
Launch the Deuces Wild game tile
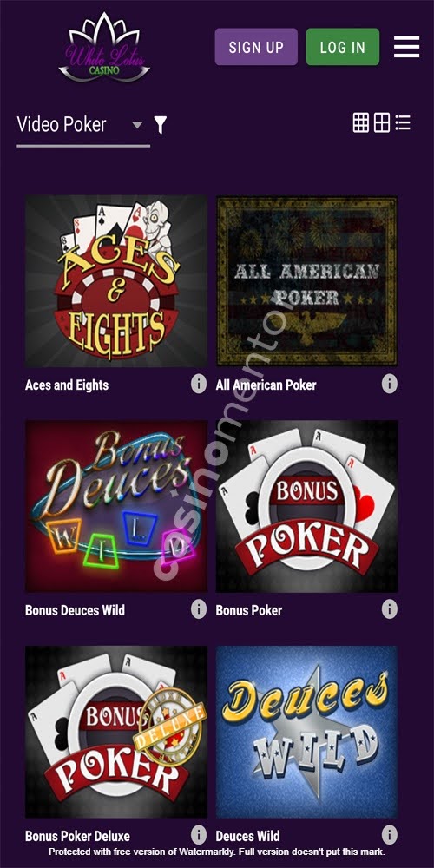pos(306,732)
